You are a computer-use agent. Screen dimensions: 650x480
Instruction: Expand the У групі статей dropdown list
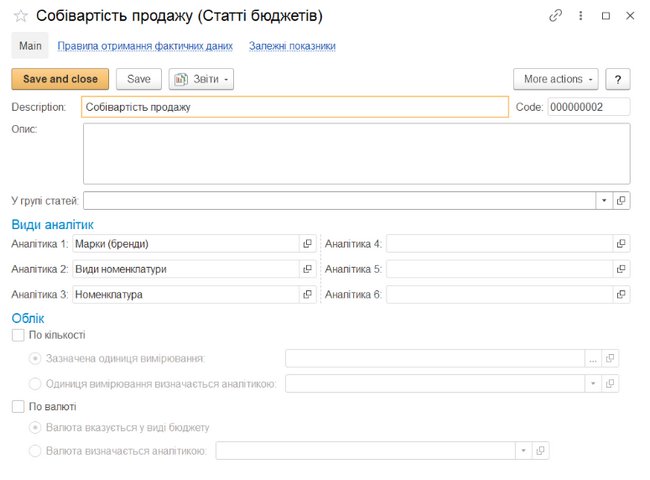(x=603, y=201)
